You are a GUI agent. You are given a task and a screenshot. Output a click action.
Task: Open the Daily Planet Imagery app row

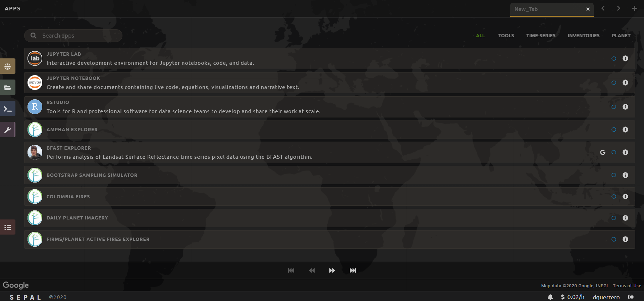click(x=330, y=218)
